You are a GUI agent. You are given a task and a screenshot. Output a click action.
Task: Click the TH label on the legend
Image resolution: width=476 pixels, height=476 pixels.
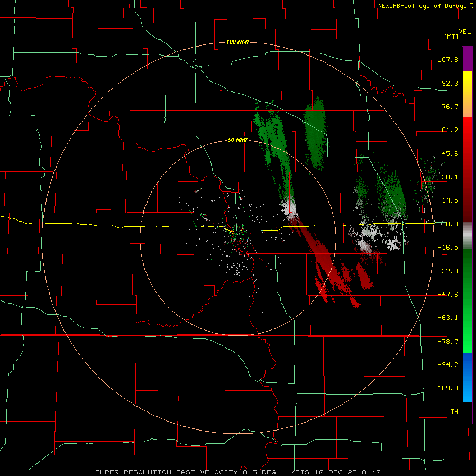click(x=454, y=412)
